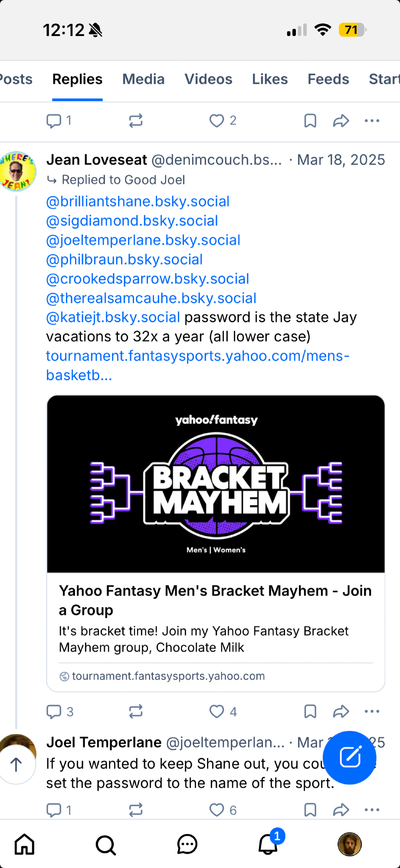Like Jean Loveseat's post with 4 likes
The image size is (400, 868).
tap(217, 711)
